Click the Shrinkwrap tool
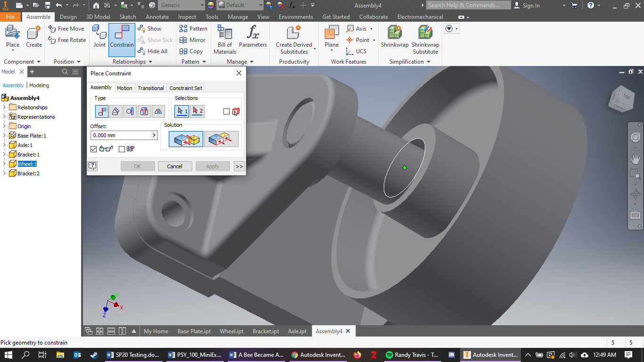Image resolution: width=644 pixels, height=362 pixels. tap(395, 36)
